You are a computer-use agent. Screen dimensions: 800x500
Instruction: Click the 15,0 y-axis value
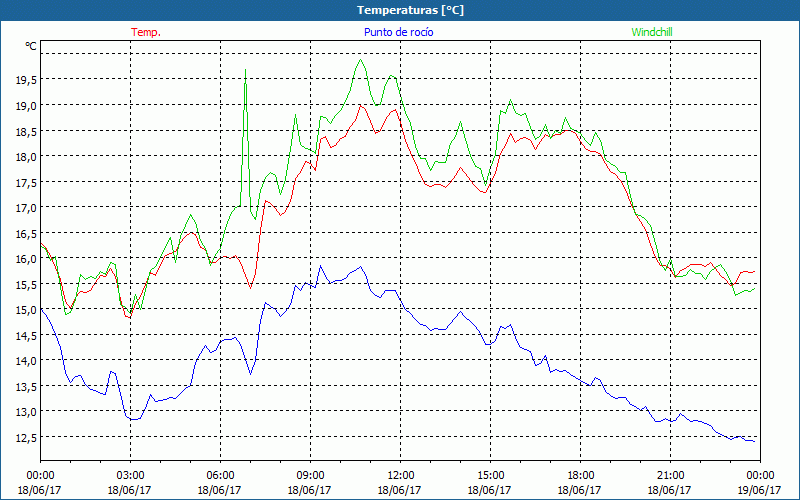pyautogui.click(x=26, y=309)
